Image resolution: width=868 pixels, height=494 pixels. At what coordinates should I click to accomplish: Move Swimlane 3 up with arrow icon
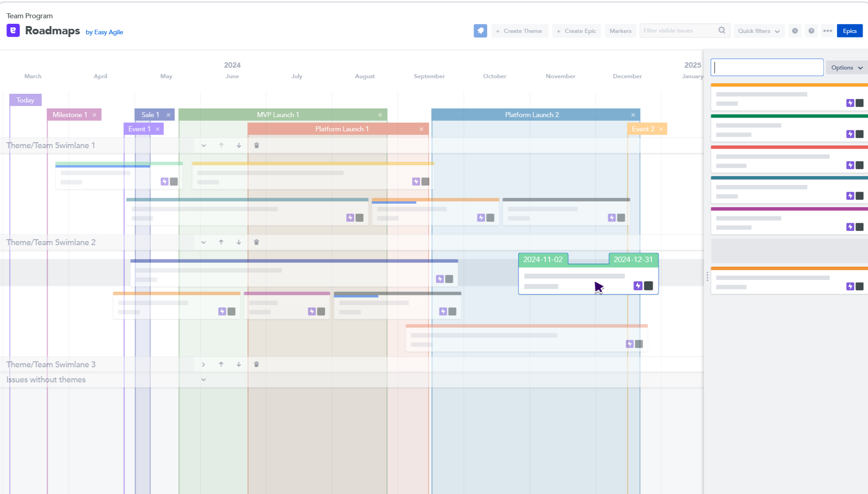click(x=221, y=365)
